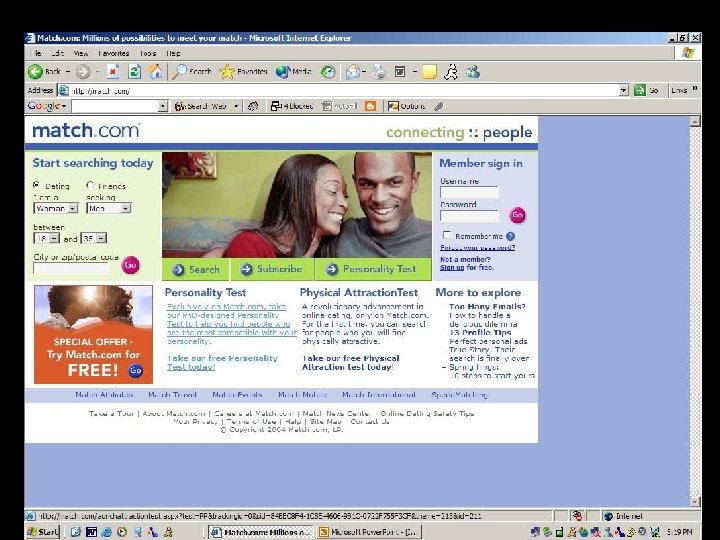720x540 pixels.
Task: Click the running figure Messenger icon
Action: pyautogui.click(x=451, y=72)
